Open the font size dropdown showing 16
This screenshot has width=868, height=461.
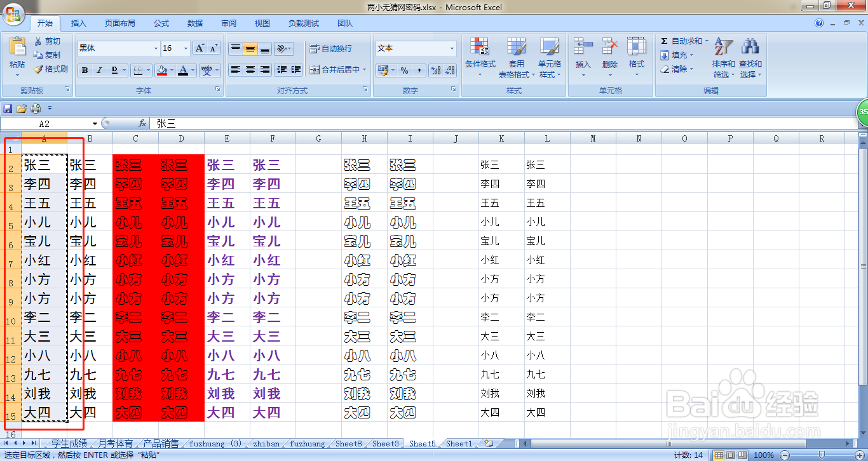pos(186,48)
